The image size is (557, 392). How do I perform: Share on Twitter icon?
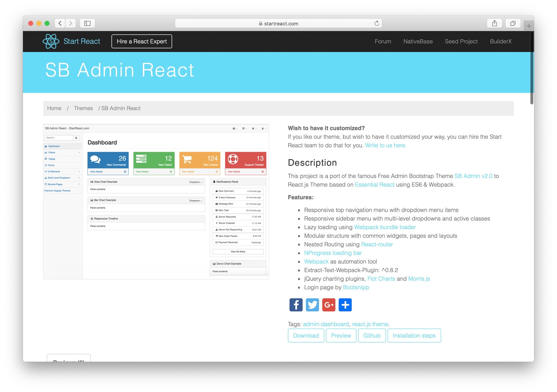(x=312, y=305)
